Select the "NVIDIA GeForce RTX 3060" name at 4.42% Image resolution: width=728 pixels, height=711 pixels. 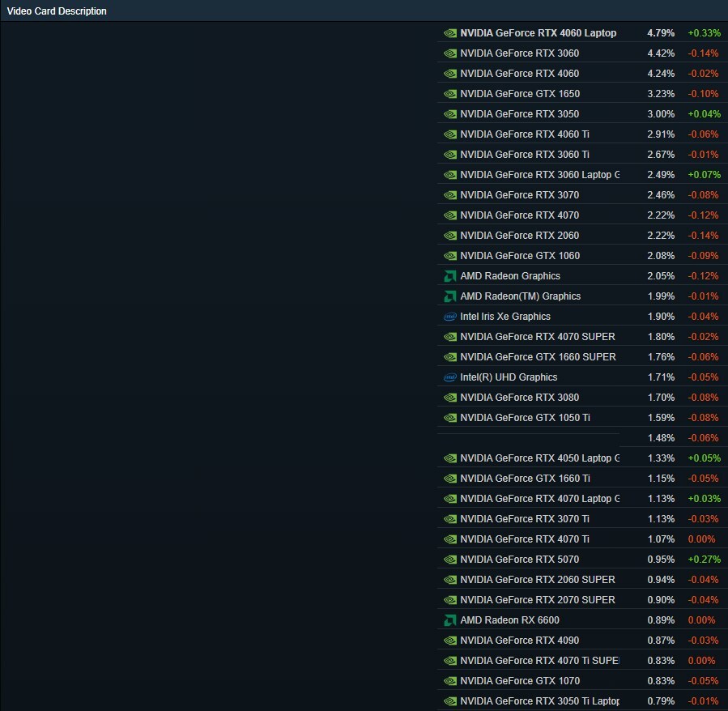tap(520, 53)
